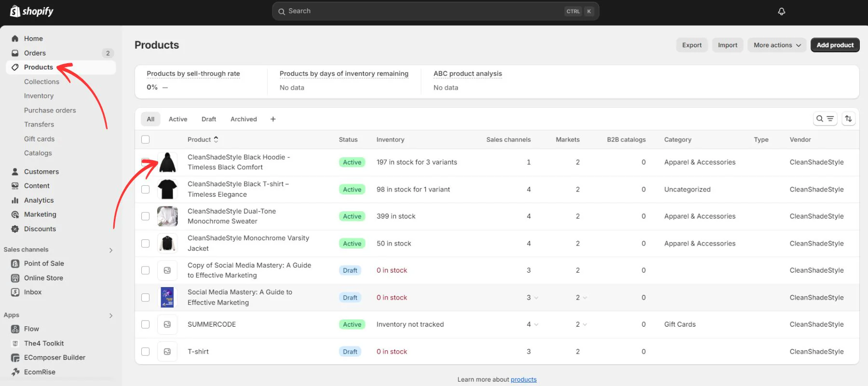Screen dimensions: 868x386
Task: Open the Black Hoodie product thumbnail
Action: click(167, 162)
